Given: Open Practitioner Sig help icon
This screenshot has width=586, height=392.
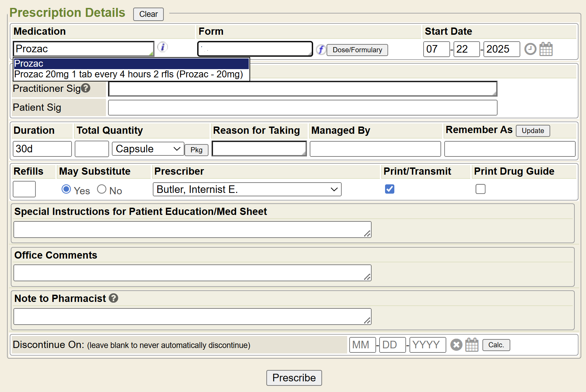Looking at the screenshot, I should click(86, 88).
